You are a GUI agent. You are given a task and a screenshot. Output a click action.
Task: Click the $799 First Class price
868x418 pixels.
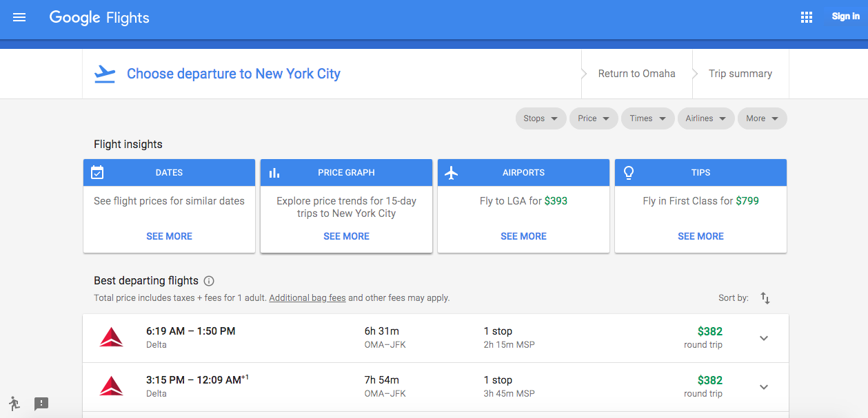pos(747,201)
